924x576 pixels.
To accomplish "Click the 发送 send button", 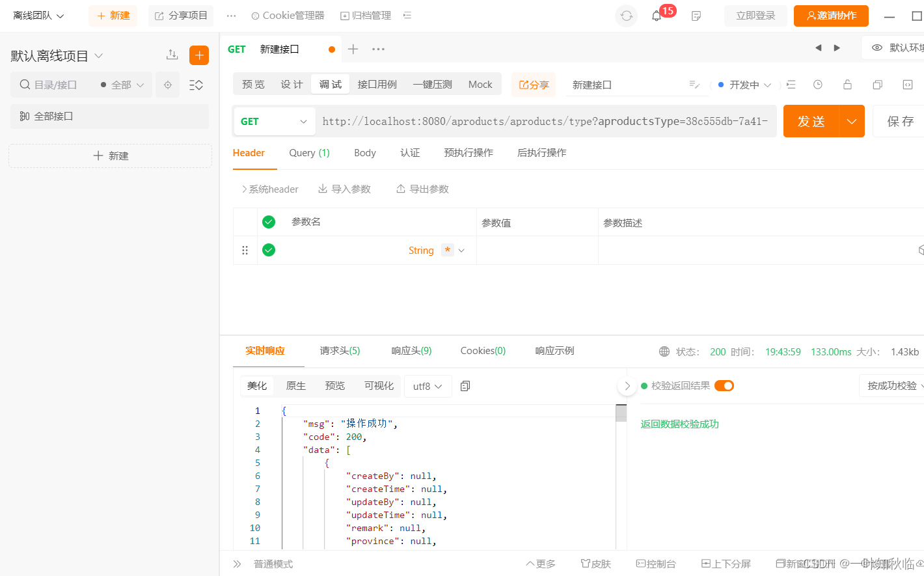I will click(x=811, y=121).
